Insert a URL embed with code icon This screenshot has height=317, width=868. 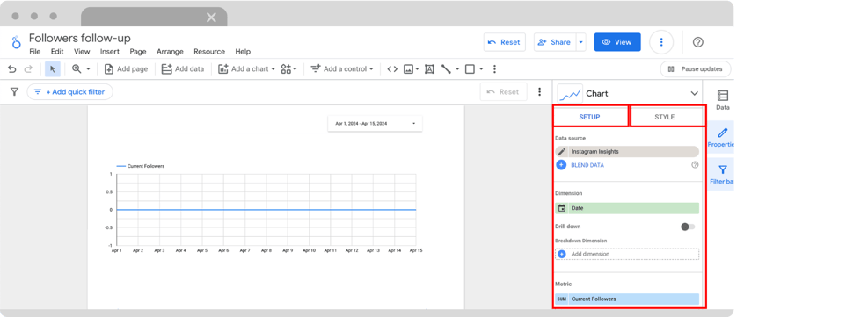[392, 69]
